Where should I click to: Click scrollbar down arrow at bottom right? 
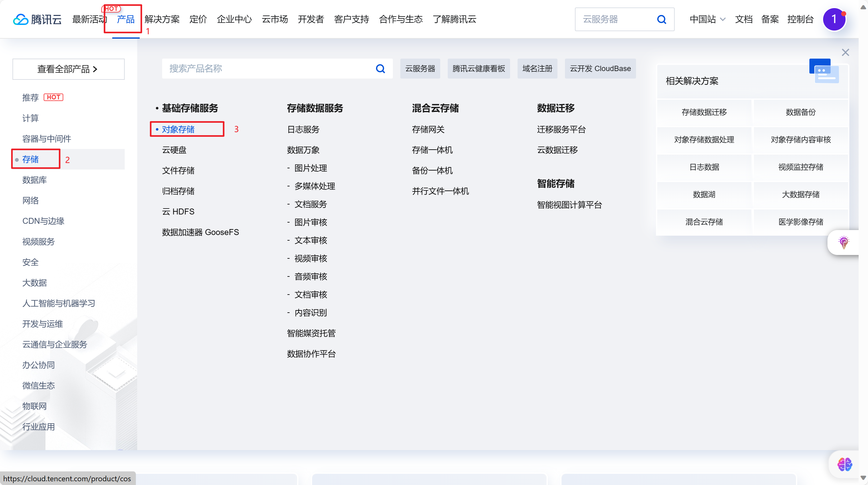(863, 478)
